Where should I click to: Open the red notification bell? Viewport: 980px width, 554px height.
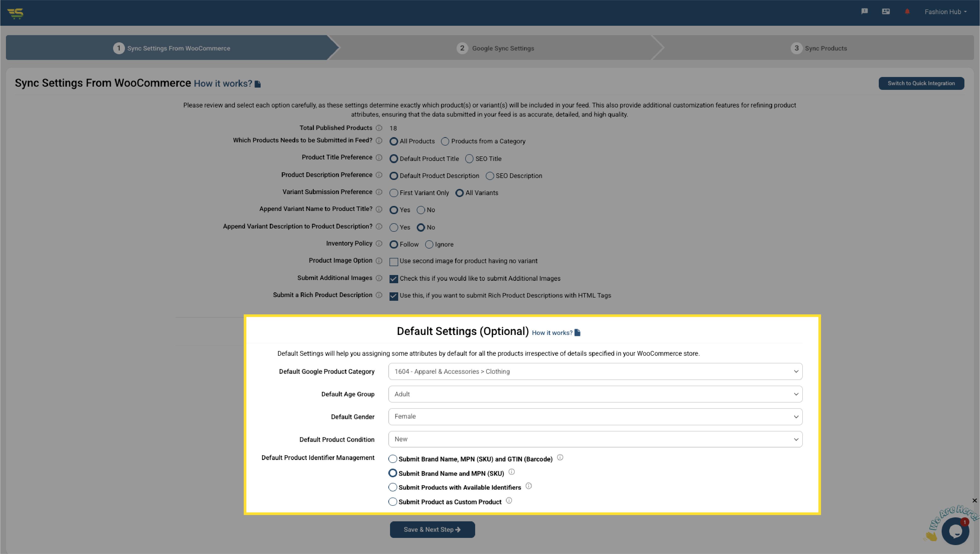pyautogui.click(x=907, y=11)
